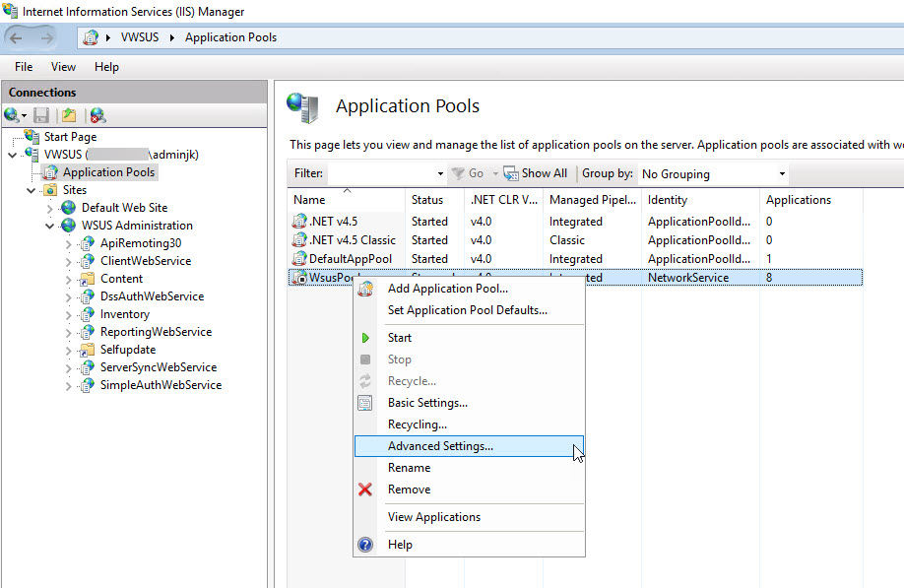Screen dimensions: 904x588
Task: Choose Advanced Settings... from context menu
Action: (469, 446)
